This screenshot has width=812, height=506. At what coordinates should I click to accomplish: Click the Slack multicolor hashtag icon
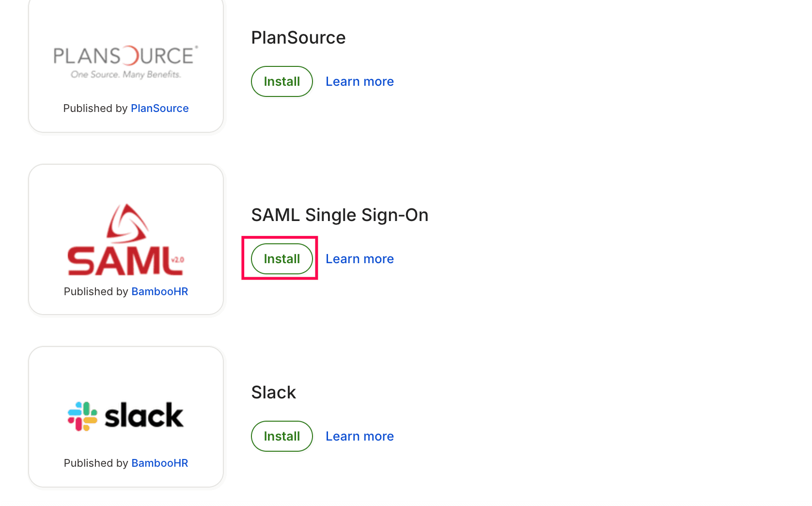pyautogui.click(x=82, y=416)
